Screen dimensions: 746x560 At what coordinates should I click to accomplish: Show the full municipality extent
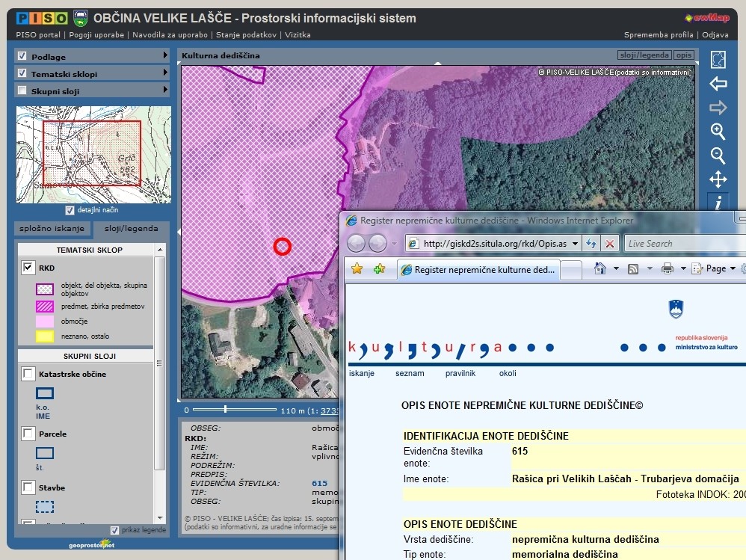tap(718, 60)
